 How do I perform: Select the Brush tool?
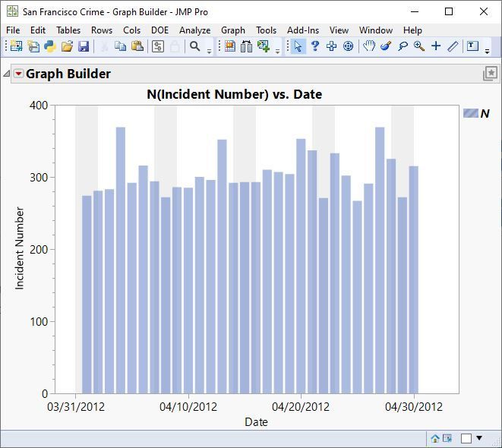click(x=386, y=46)
